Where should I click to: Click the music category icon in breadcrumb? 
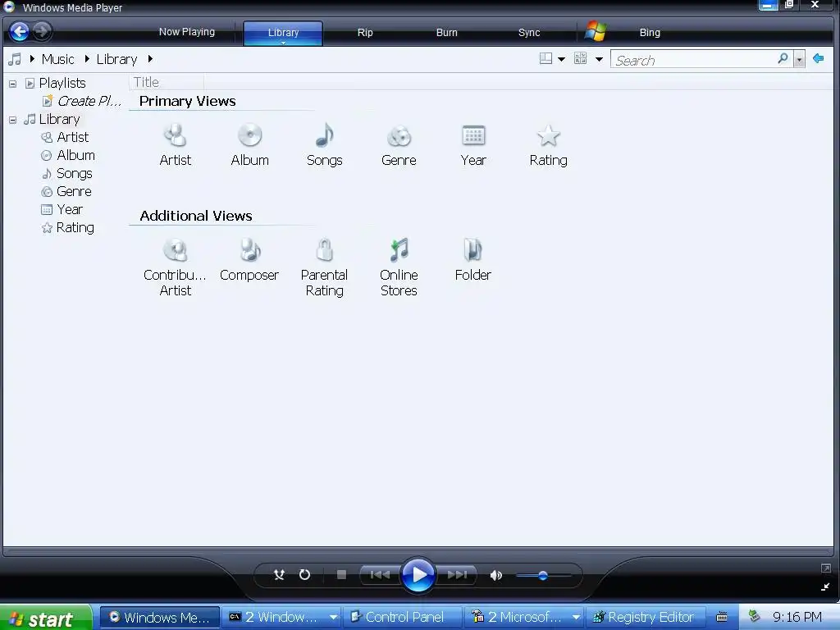click(15, 59)
